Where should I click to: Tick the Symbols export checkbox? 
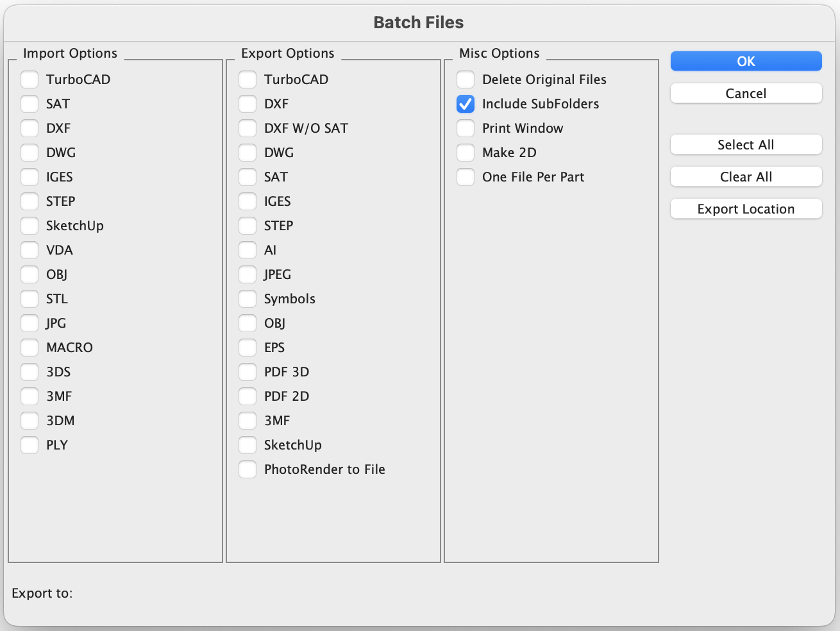click(248, 299)
